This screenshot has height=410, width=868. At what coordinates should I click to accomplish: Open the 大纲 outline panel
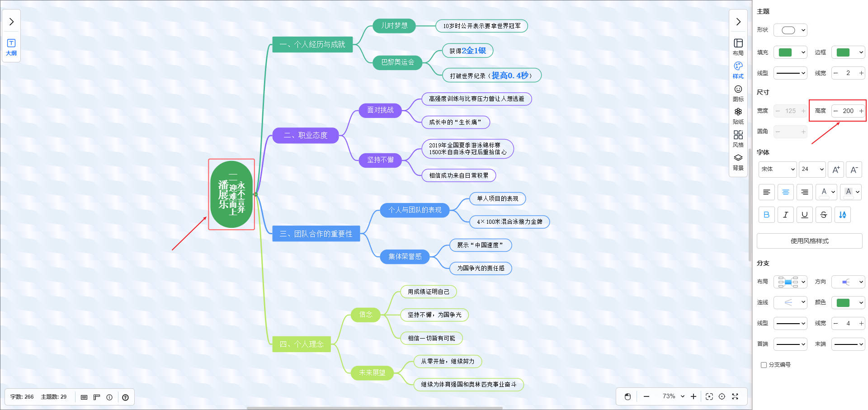(11, 47)
